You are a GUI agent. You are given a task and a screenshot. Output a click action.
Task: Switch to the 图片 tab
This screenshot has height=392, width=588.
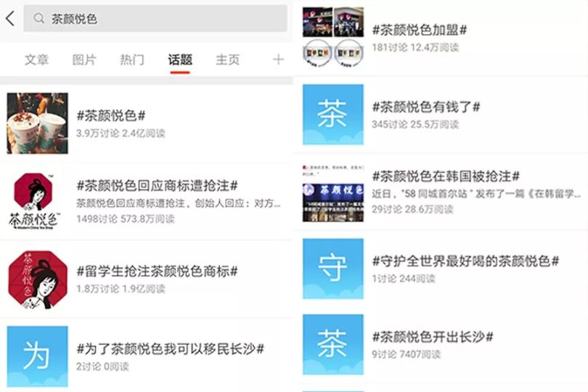coord(84,60)
